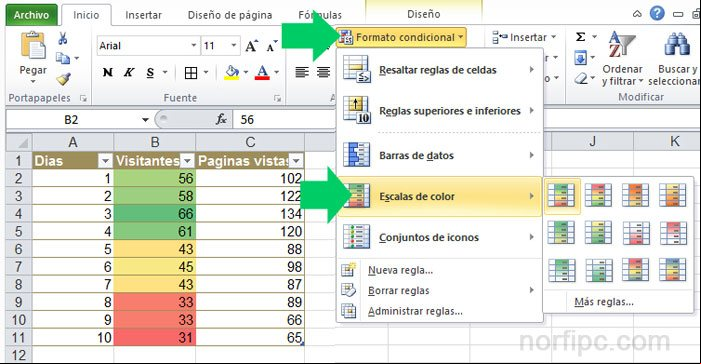Viewport: 701px width, 364px height.
Task: Cut selection with the scissors icon
Action: point(63,38)
